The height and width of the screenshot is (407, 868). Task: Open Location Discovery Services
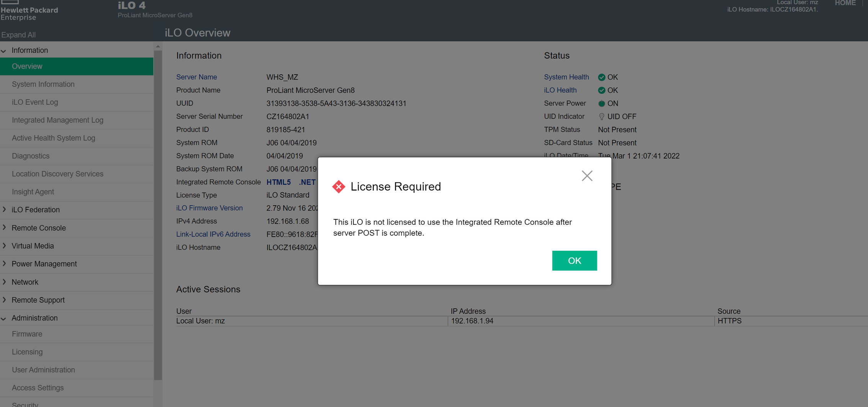[77, 174]
